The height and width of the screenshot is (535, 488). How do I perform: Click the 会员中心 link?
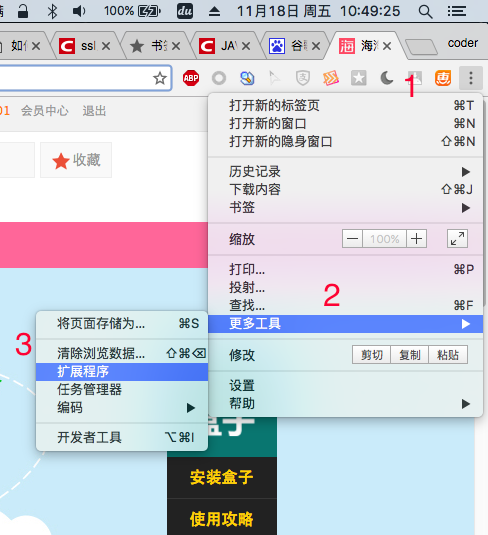pos(45,111)
